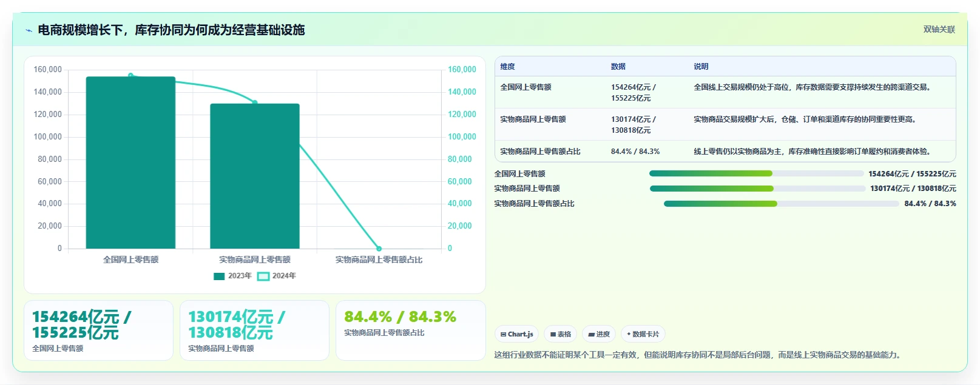Click the 数据卡片 tag

643,334
